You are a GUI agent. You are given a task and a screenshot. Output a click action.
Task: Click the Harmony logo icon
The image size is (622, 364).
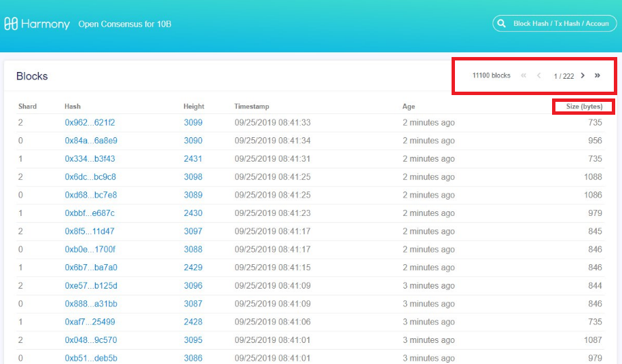11,24
